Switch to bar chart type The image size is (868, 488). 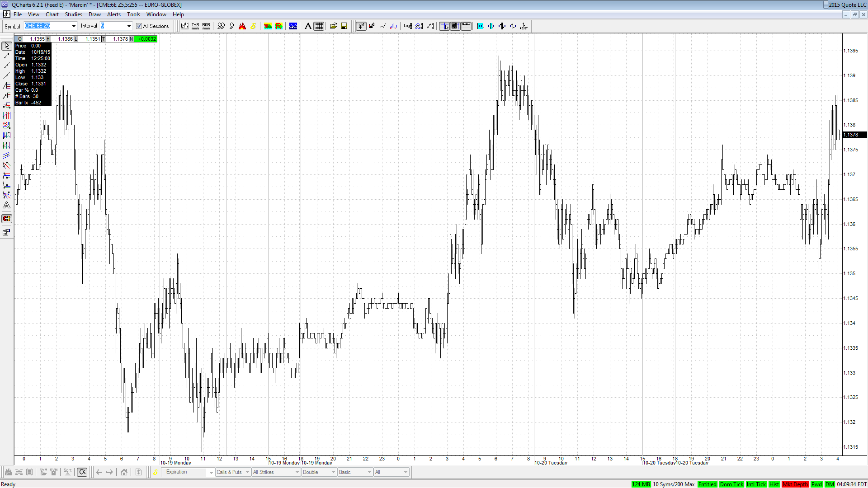[x=361, y=26]
